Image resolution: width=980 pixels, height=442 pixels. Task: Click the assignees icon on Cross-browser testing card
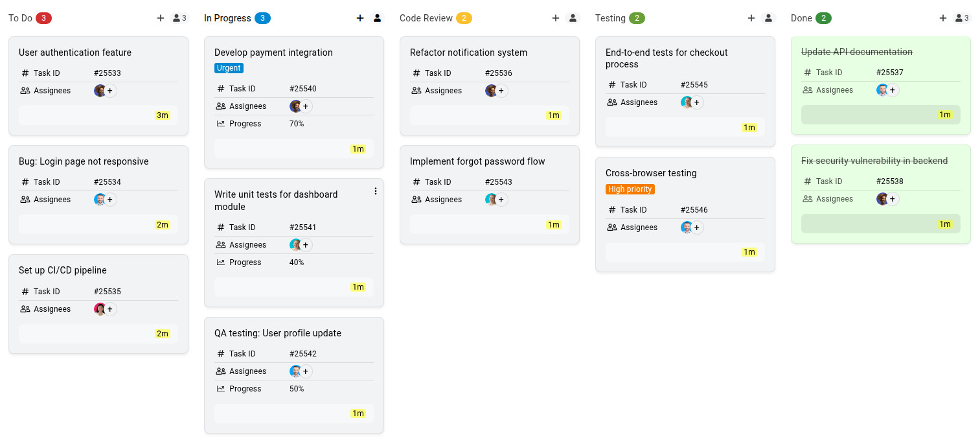(x=611, y=227)
